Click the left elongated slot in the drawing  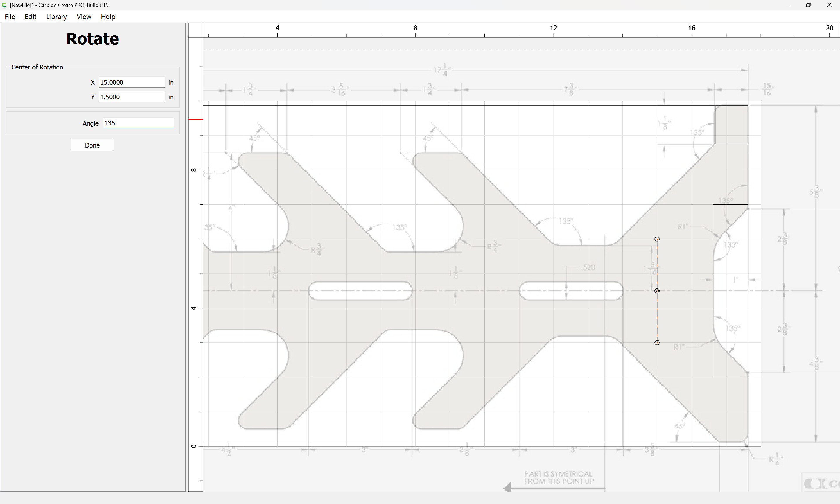[360, 291]
